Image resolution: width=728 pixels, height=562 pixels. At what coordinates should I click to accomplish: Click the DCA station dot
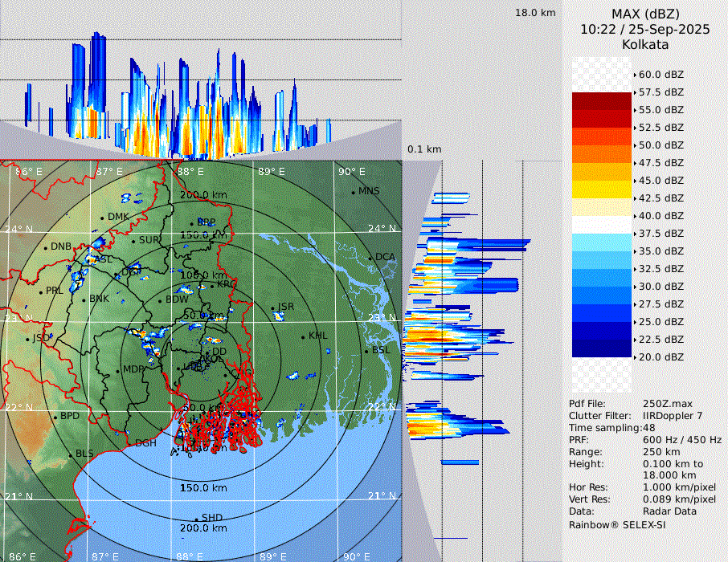click(x=370, y=258)
